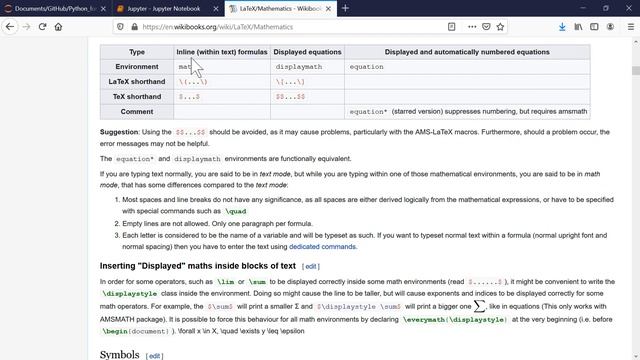Click the 'displaymath' table cell
Viewport: 640px width, 360px height.
point(307,67)
